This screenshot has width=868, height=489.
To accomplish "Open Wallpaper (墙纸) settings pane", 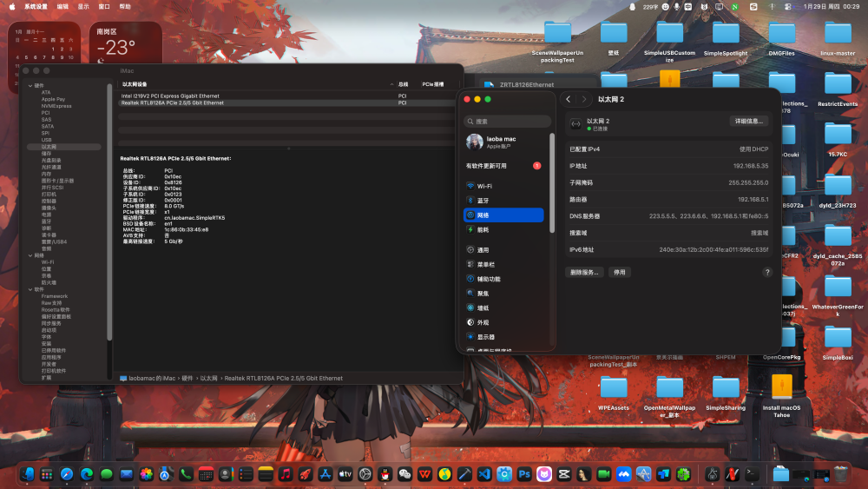I will (503, 307).
